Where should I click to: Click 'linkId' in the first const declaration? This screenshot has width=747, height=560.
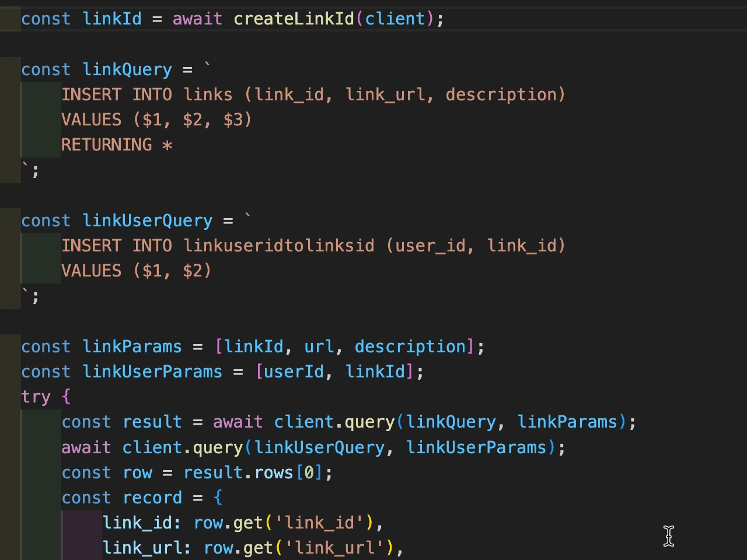[112, 19]
